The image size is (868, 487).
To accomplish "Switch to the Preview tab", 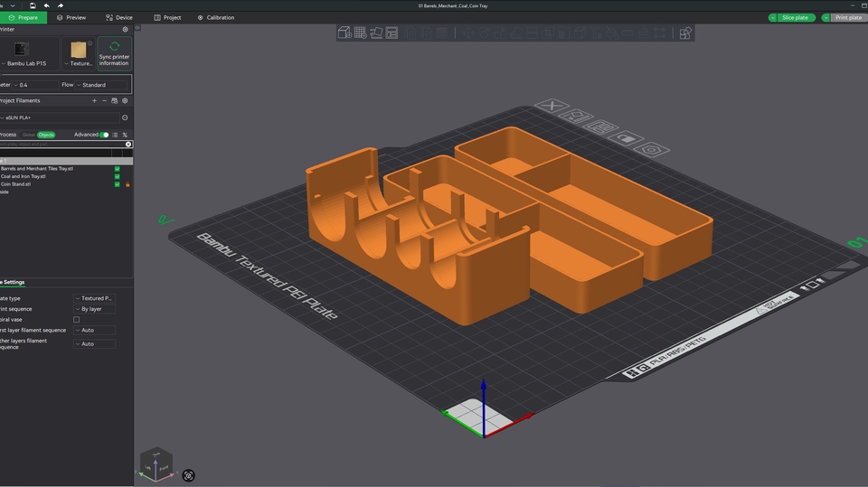I will 71,17.
